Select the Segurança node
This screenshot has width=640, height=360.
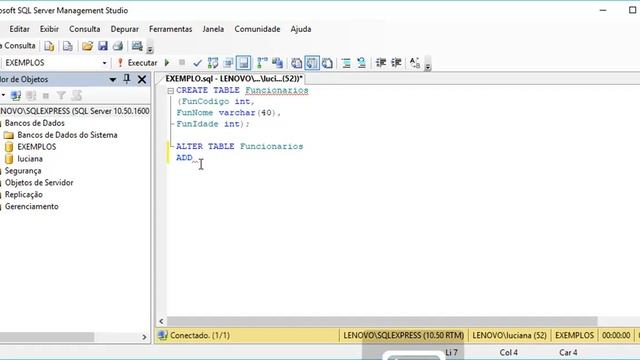pyautogui.click(x=23, y=171)
